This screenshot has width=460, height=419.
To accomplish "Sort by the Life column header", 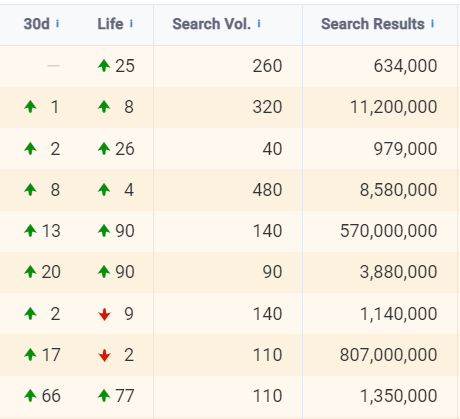I will 110,24.
